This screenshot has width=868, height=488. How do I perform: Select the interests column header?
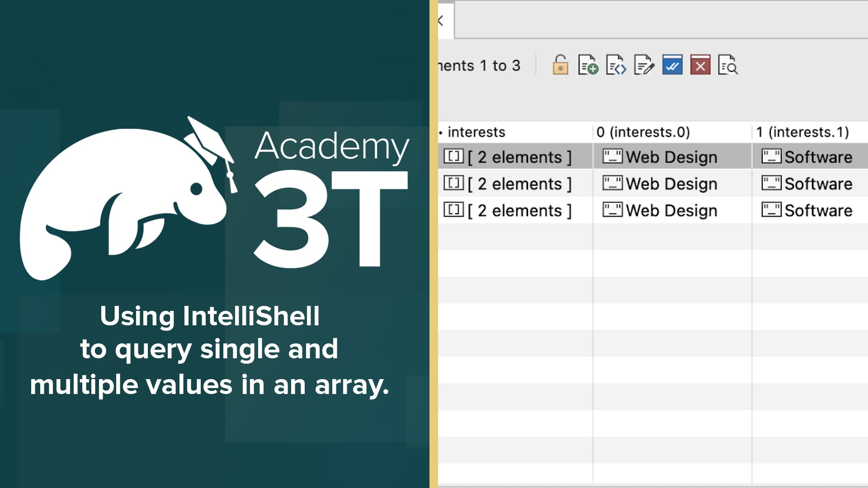tap(515, 132)
